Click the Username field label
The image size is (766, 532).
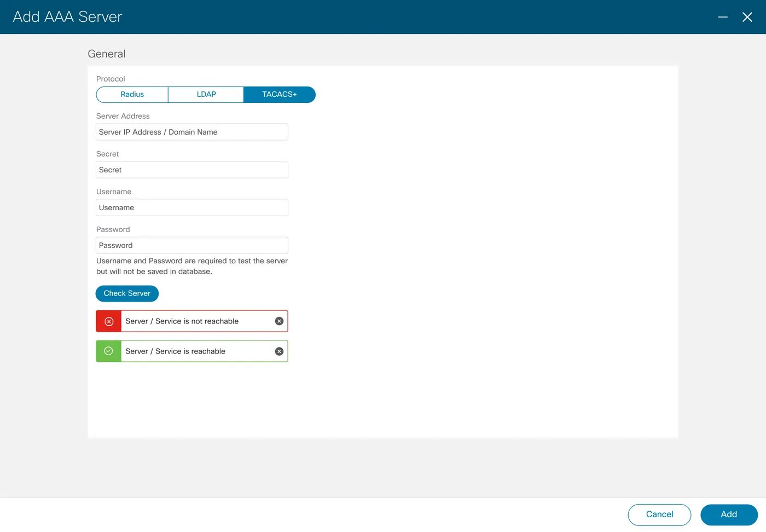[114, 192]
